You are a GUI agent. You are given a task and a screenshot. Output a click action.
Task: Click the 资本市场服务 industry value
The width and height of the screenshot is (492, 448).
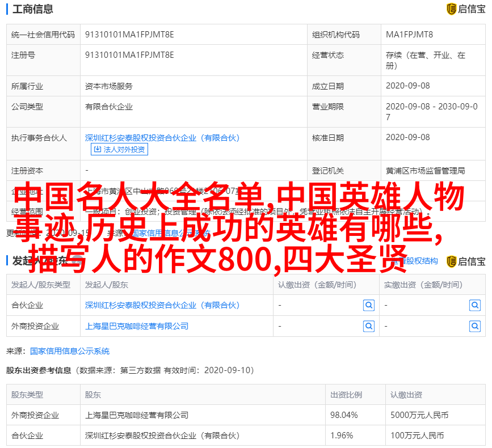pos(108,86)
